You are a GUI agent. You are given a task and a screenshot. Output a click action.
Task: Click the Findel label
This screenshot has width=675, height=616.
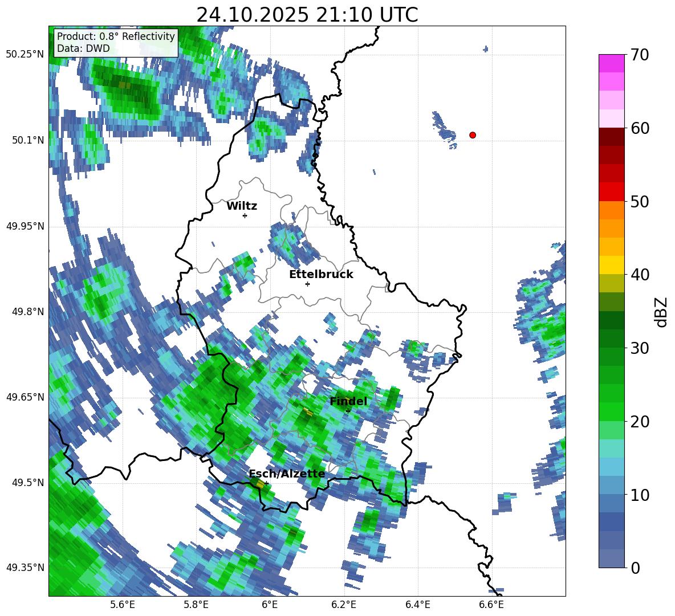[x=348, y=401]
